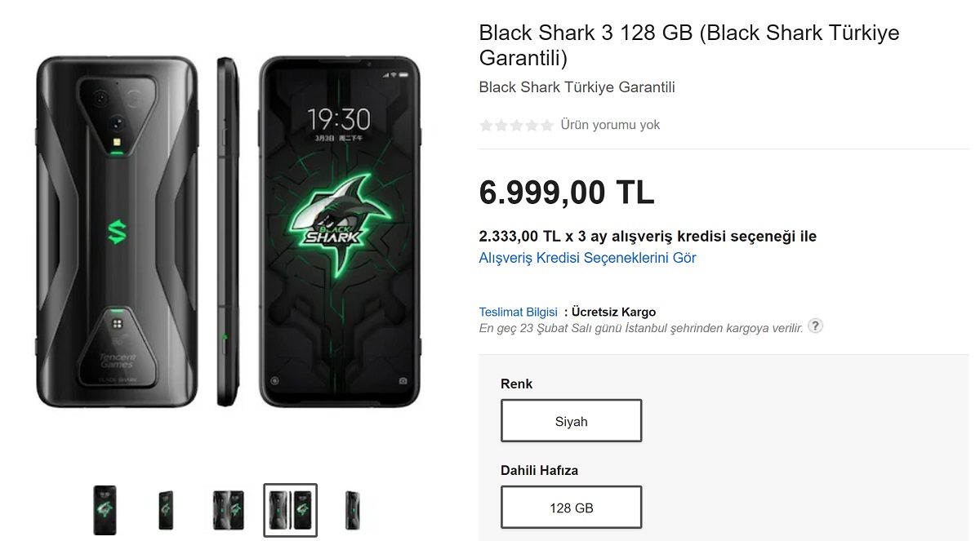Click the 'Teslimat Bilgisi' link

tap(518, 312)
